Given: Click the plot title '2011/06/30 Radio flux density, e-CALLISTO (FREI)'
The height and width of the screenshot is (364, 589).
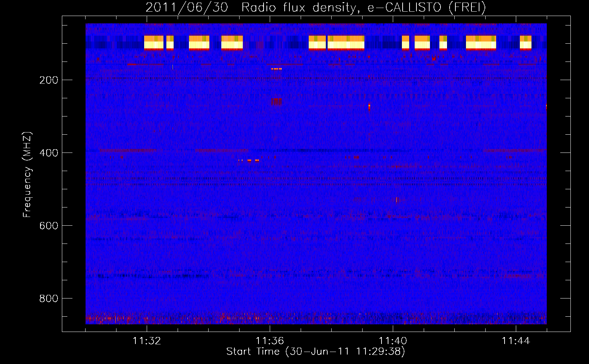Looking at the screenshot, I should coord(316,7).
